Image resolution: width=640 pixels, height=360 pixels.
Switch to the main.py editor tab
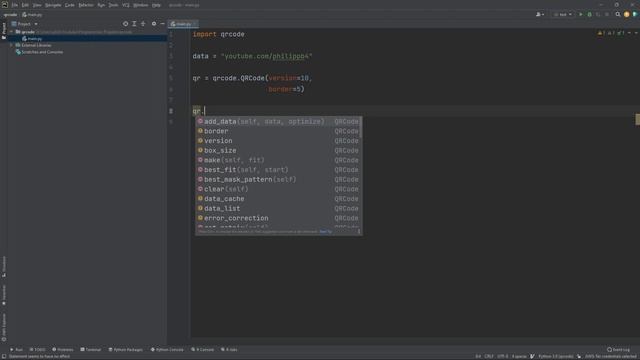coord(183,24)
